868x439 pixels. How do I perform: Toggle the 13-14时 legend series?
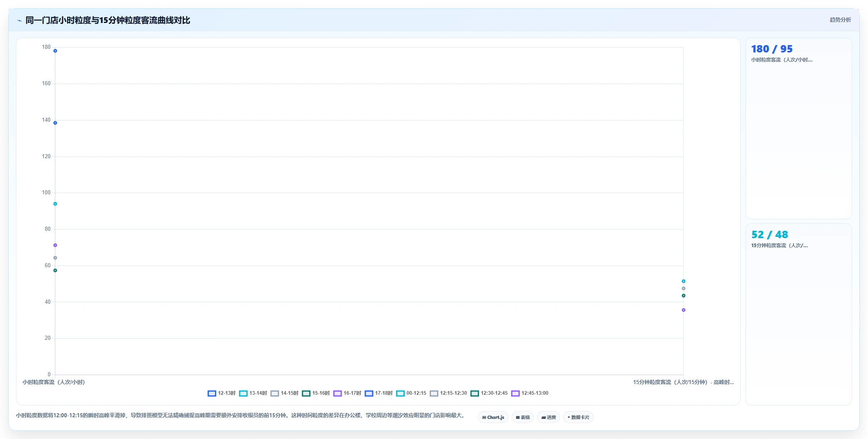point(253,394)
